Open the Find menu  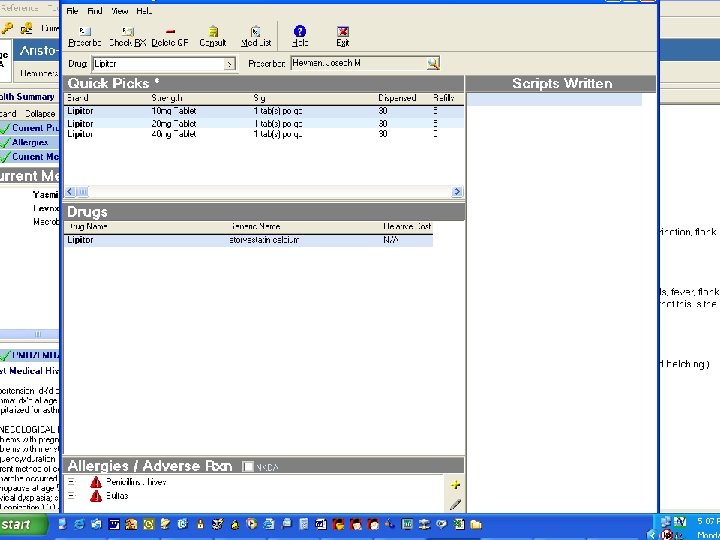(x=95, y=11)
